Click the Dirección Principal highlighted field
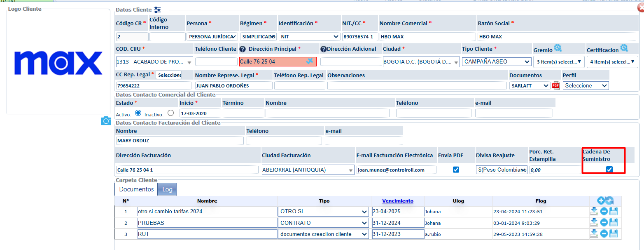The image size is (644, 250). 272,61
